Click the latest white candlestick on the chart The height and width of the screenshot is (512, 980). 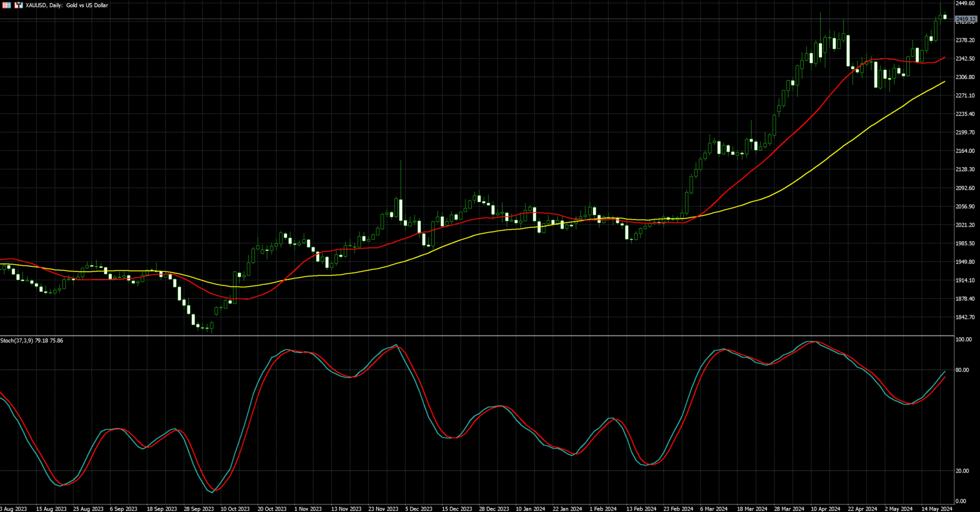945,17
